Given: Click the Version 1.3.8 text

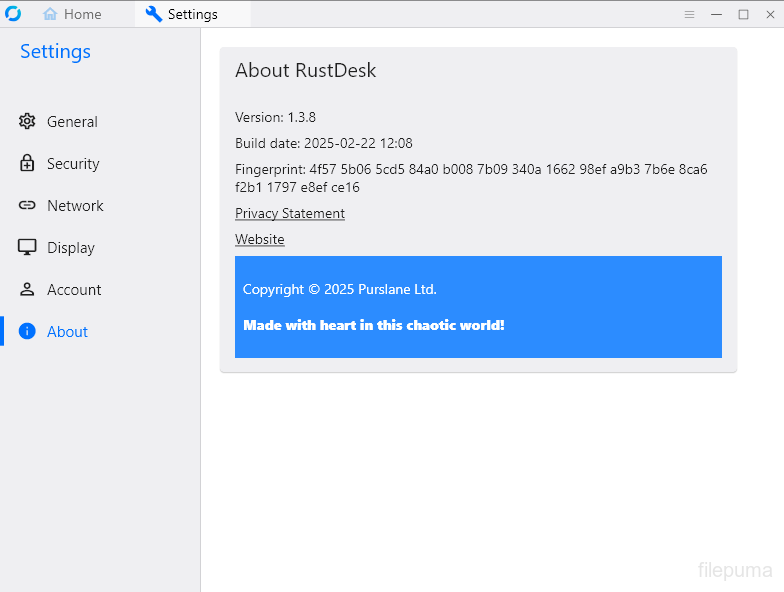Looking at the screenshot, I should tap(276, 118).
